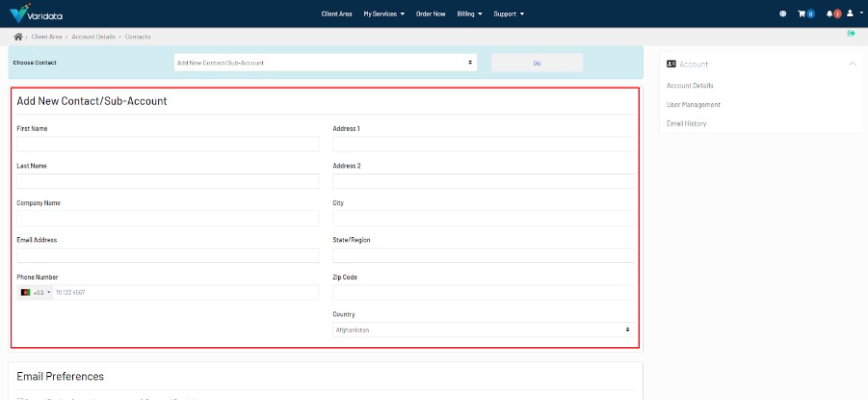The height and width of the screenshot is (400, 868).
Task: Click the State/Region input field
Action: [x=484, y=255]
